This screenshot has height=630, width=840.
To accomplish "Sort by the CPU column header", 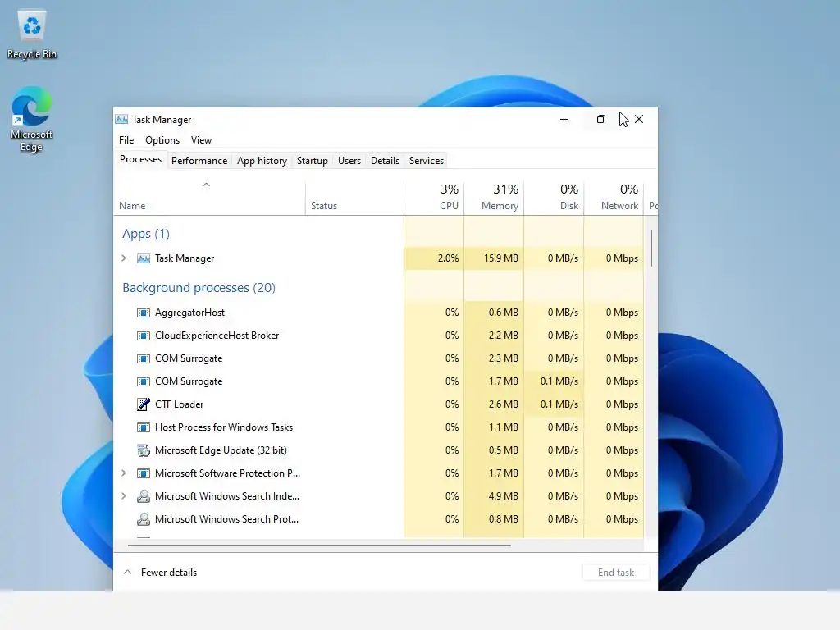I will click(434, 197).
